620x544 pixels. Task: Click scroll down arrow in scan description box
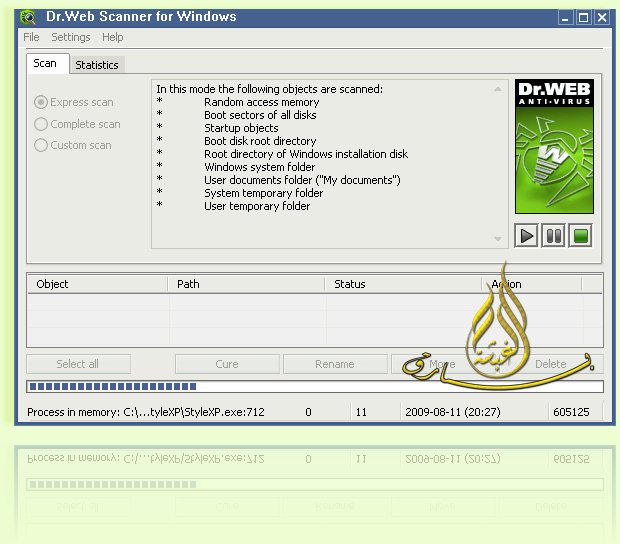coord(498,238)
